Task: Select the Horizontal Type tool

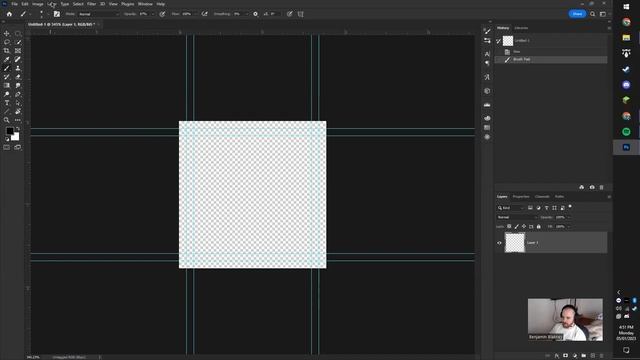Action: coord(7,103)
